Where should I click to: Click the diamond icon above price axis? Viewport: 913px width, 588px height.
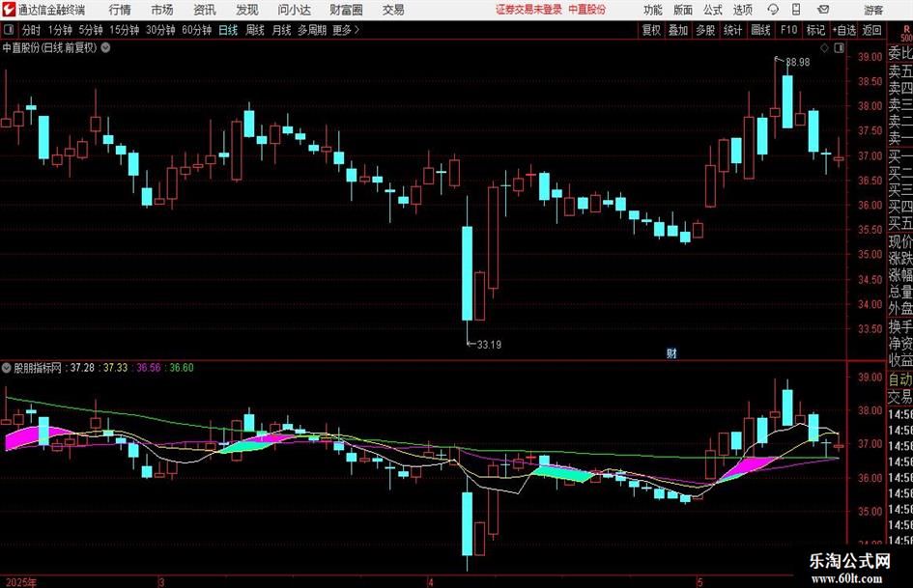pos(824,48)
